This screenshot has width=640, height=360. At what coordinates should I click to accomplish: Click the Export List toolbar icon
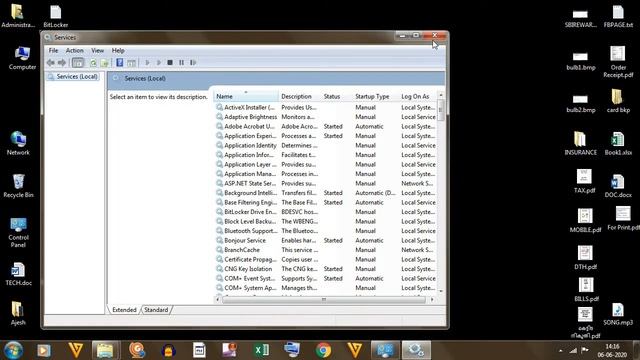coord(104,63)
